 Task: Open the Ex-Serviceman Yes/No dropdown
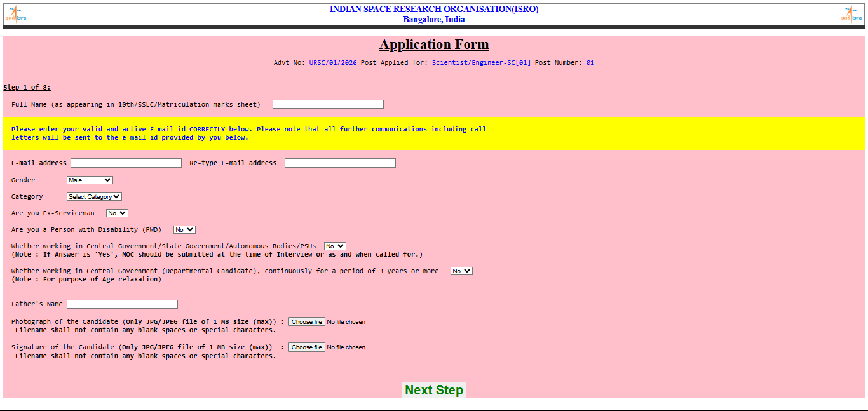pos(117,213)
